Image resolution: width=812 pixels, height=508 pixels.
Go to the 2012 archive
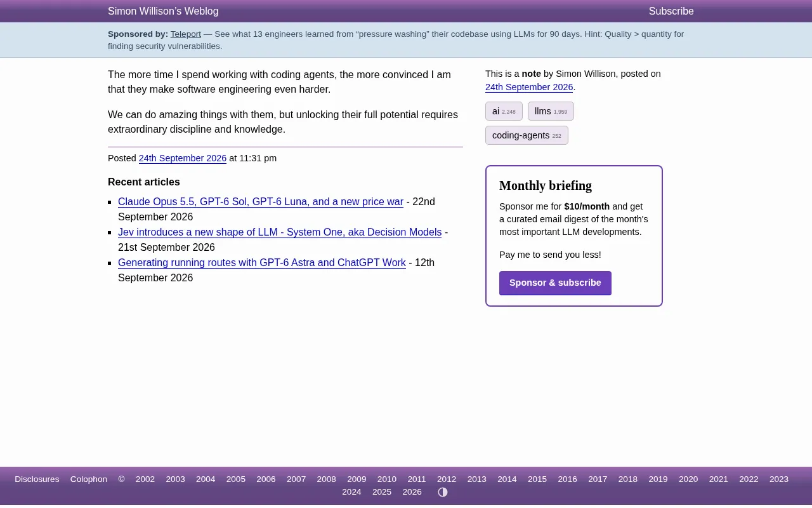click(447, 479)
